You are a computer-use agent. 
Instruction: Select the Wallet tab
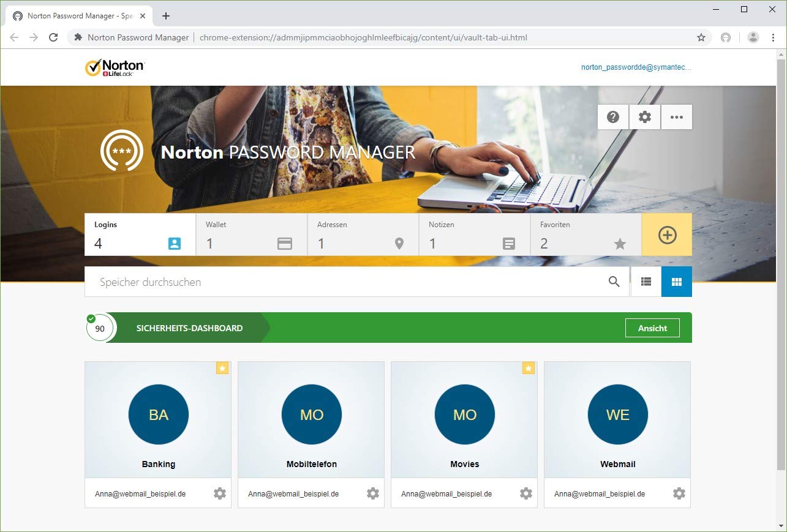(x=252, y=234)
